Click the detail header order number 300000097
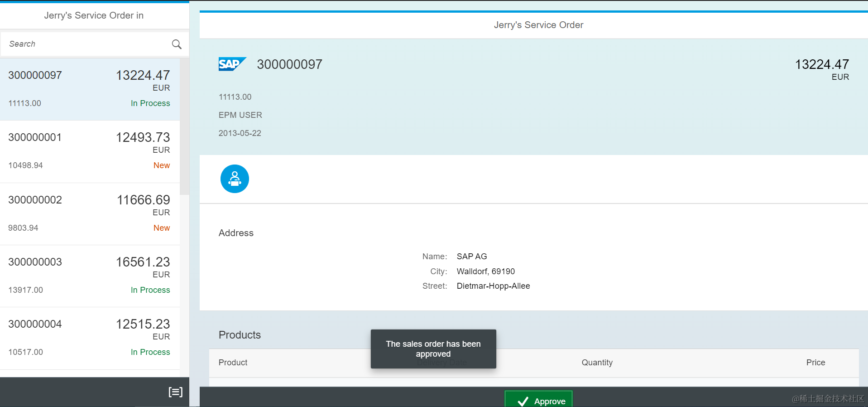 [x=290, y=64]
